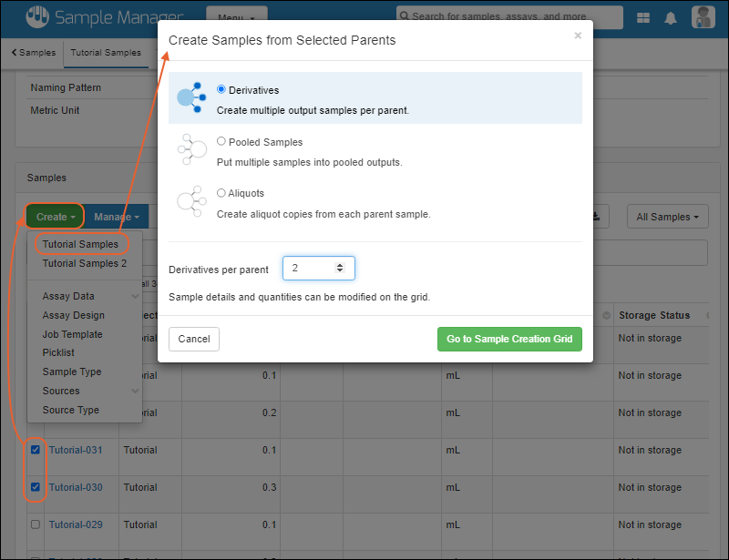This screenshot has width=729, height=560.
Task: Click the Sample Manager logo icon
Action: click(36, 17)
